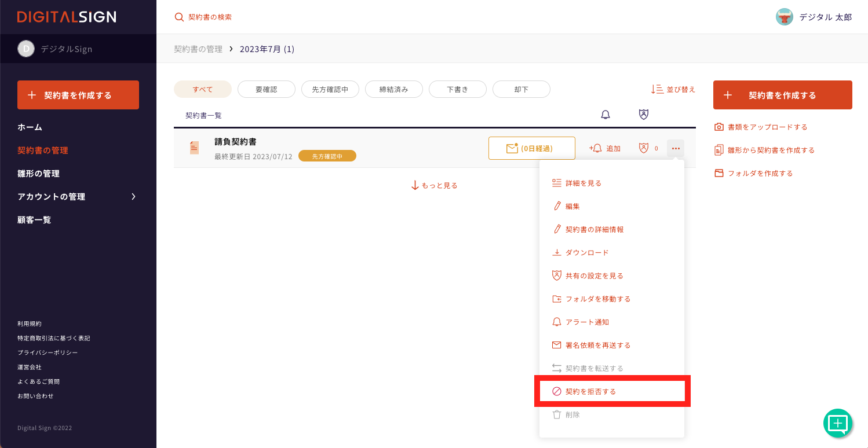Select the 締結済み filter pill
Viewport: 868px width, 448px height.
coord(394,89)
